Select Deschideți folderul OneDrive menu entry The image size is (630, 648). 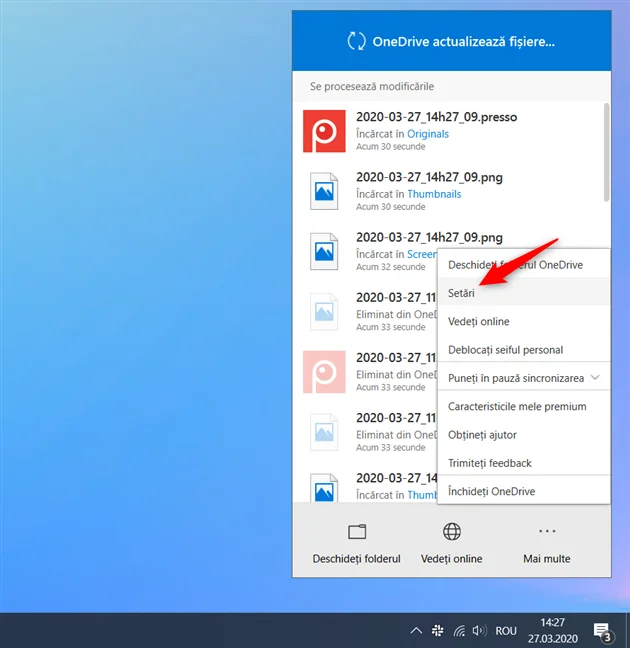524,265
